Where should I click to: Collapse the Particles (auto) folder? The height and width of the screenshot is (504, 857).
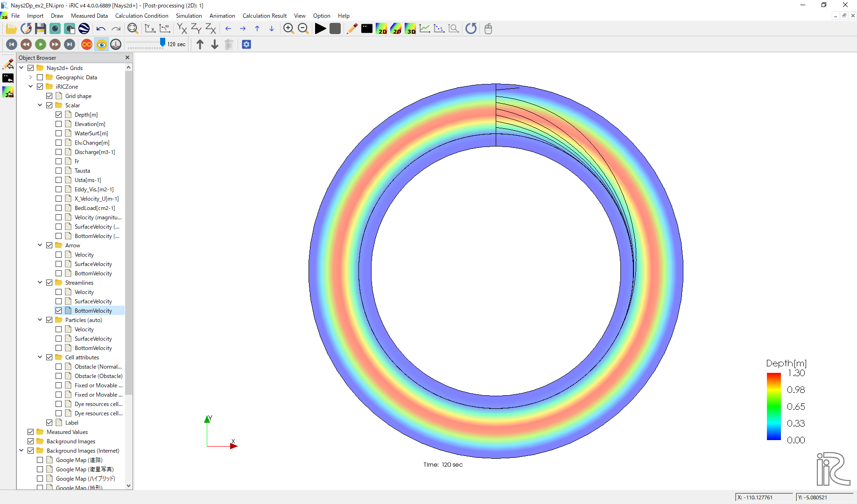(x=40, y=320)
